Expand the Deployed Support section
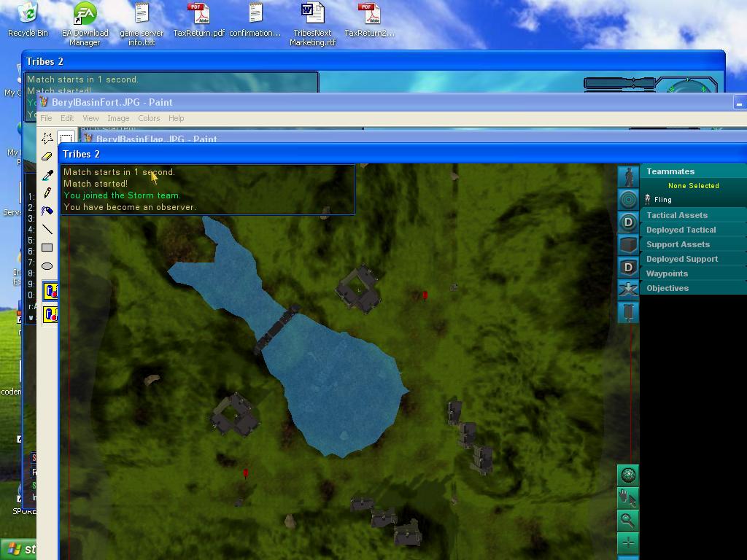Image resolution: width=747 pixels, height=560 pixels. tap(693, 259)
